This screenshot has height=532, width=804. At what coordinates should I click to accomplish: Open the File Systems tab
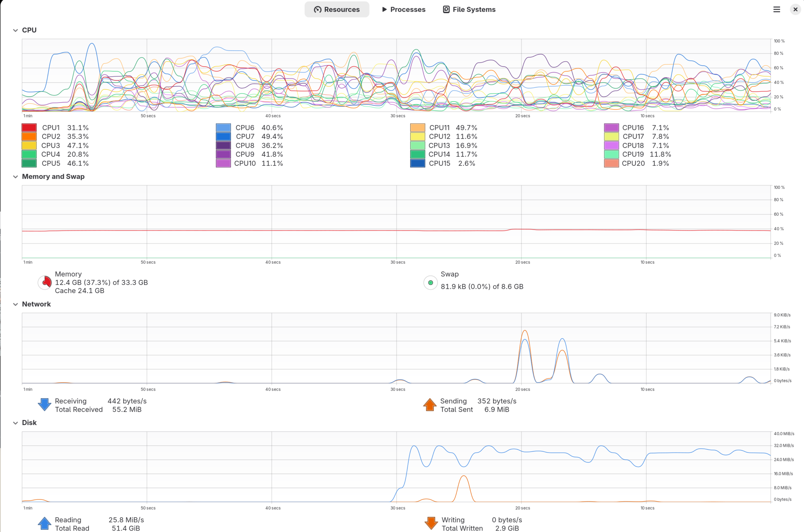(469, 9)
